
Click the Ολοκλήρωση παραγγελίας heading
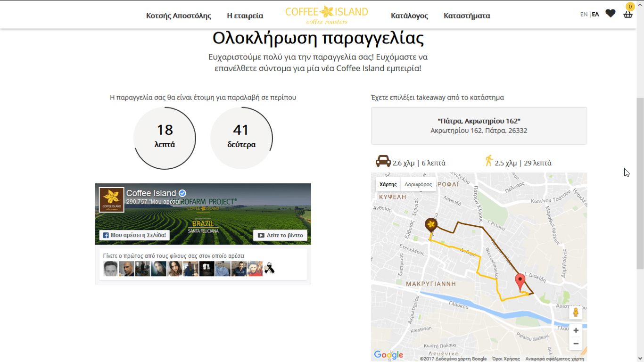click(x=318, y=38)
